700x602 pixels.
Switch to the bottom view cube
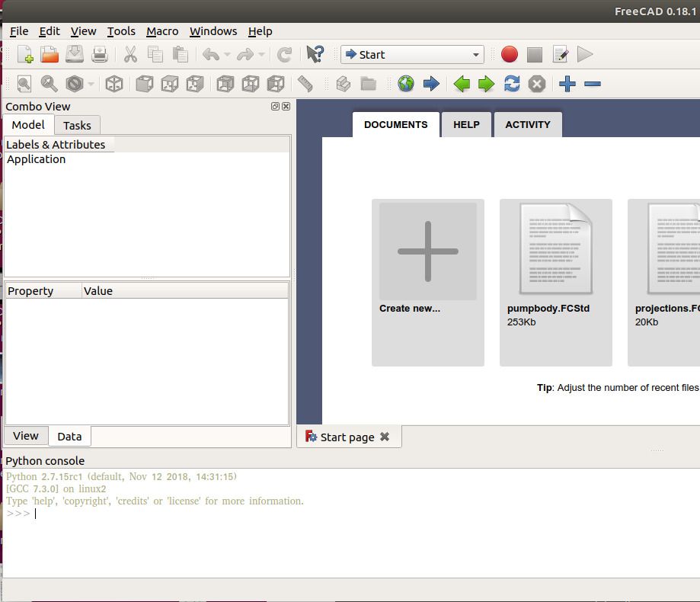pyautogui.click(x=251, y=84)
